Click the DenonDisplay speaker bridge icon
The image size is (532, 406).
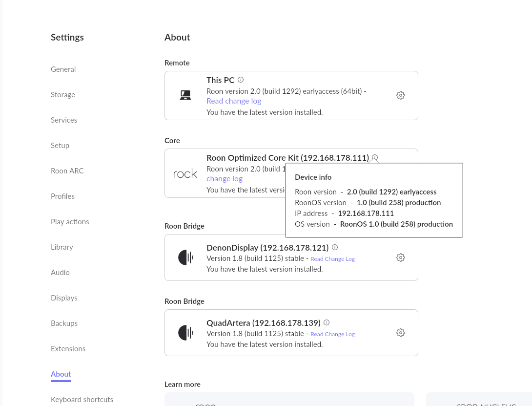185,257
